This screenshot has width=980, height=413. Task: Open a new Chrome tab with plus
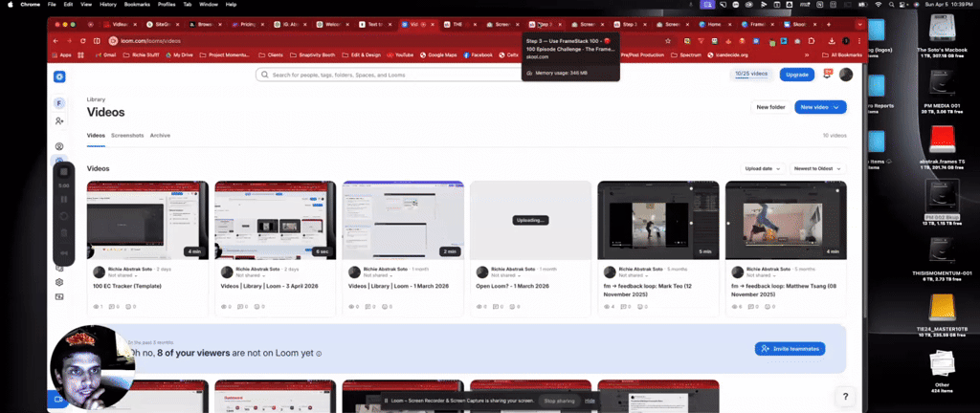click(829, 24)
